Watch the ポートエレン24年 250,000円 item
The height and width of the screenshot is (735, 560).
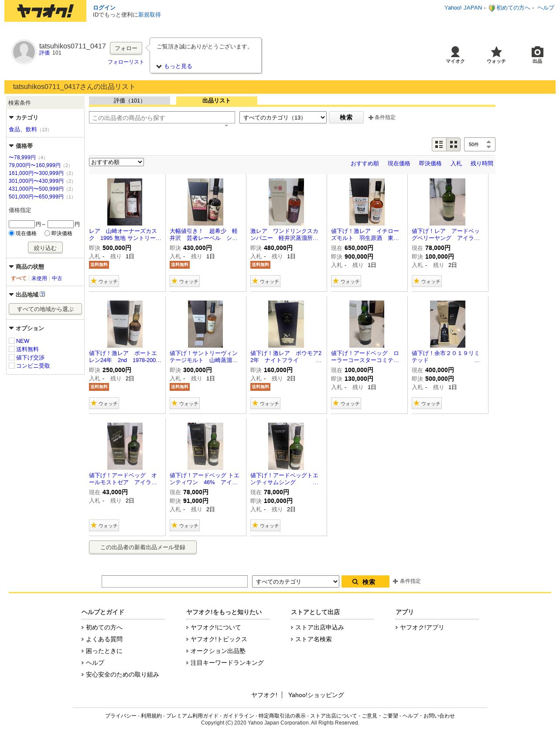pyautogui.click(x=104, y=403)
